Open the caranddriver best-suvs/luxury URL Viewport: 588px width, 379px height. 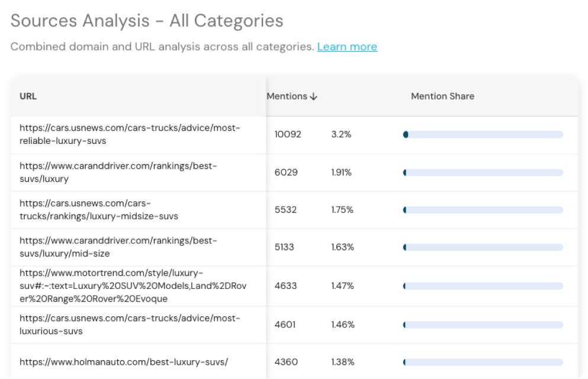tap(118, 172)
